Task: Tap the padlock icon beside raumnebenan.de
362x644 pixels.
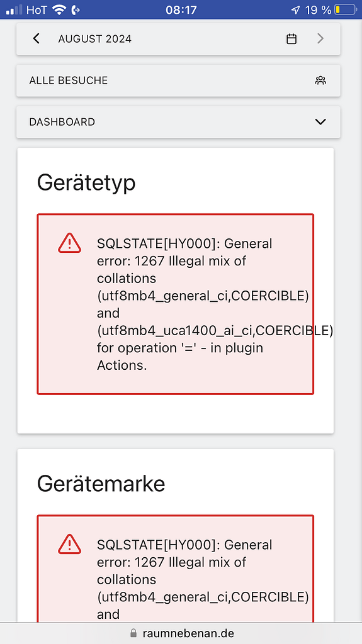Action: (x=133, y=633)
